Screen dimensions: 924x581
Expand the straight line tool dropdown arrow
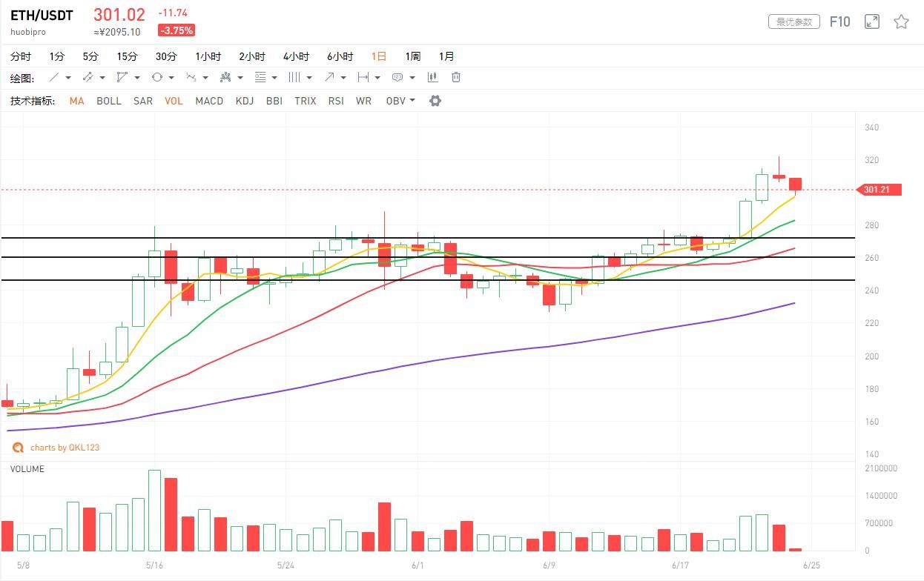click(68, 78)
